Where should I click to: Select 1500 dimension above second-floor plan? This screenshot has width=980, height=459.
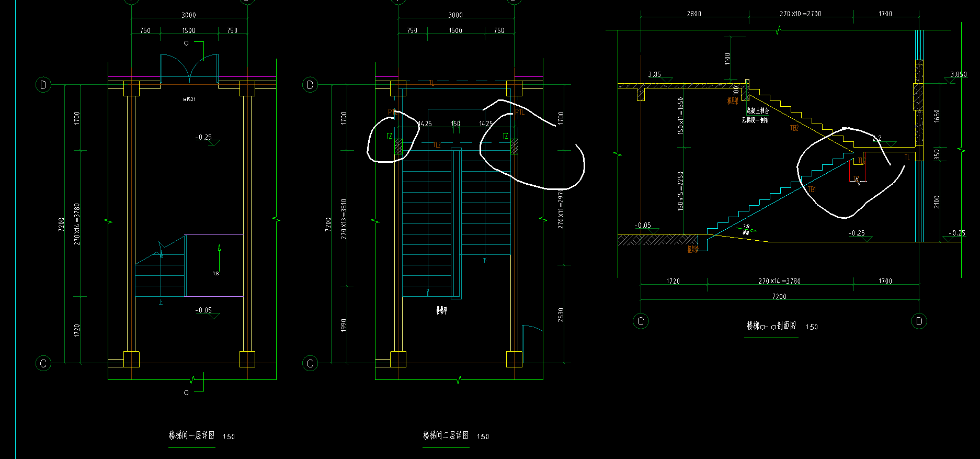(455, 30)
